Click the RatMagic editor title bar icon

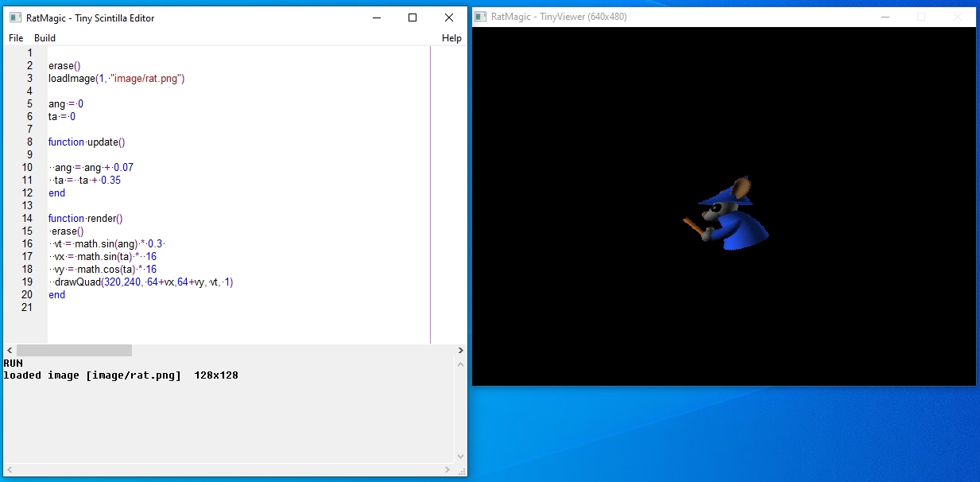coord(15,17)
